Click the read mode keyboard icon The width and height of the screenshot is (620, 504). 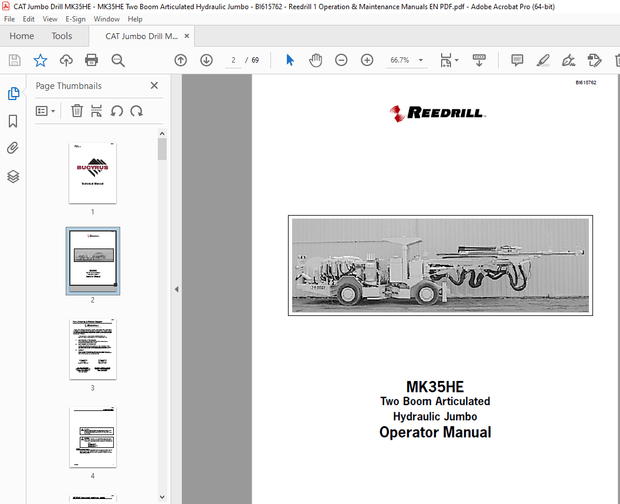(479, 60)
